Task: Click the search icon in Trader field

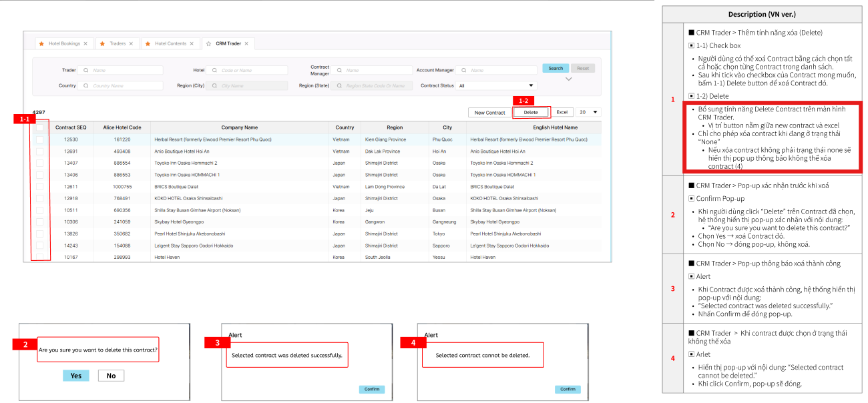Action: (86, 70)
